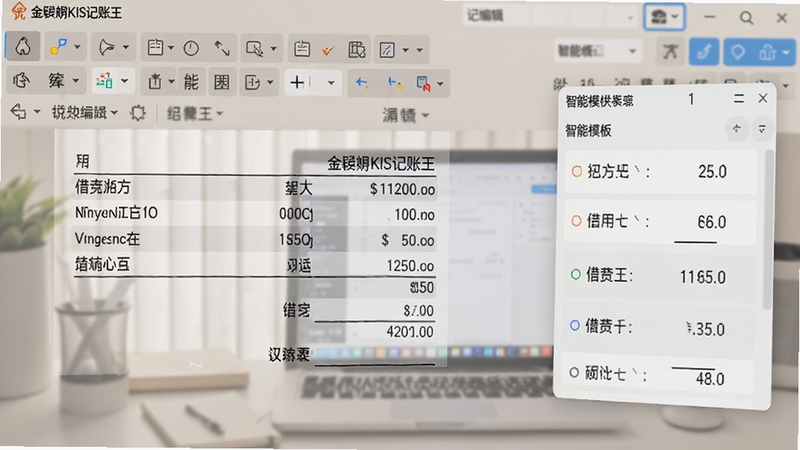Click the blue location pin button

[x=738, y=52]
